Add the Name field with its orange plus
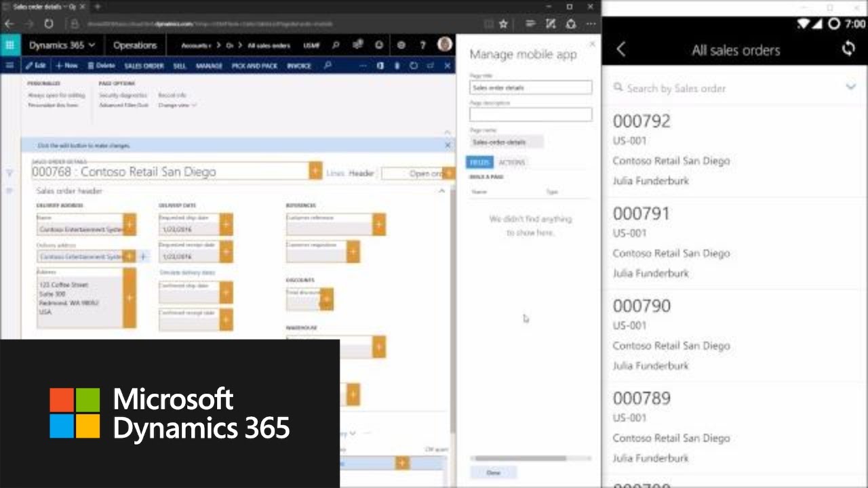 [x=130, y=225]
